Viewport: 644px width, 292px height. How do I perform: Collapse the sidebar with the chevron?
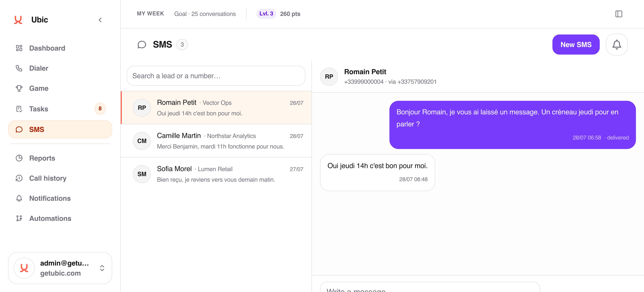(100, 20)
